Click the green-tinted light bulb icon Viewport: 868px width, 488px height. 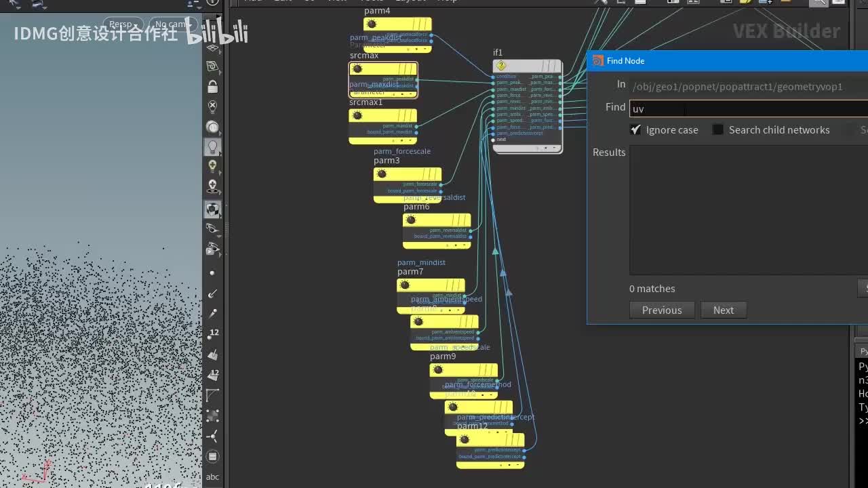[x=213, y=166]
